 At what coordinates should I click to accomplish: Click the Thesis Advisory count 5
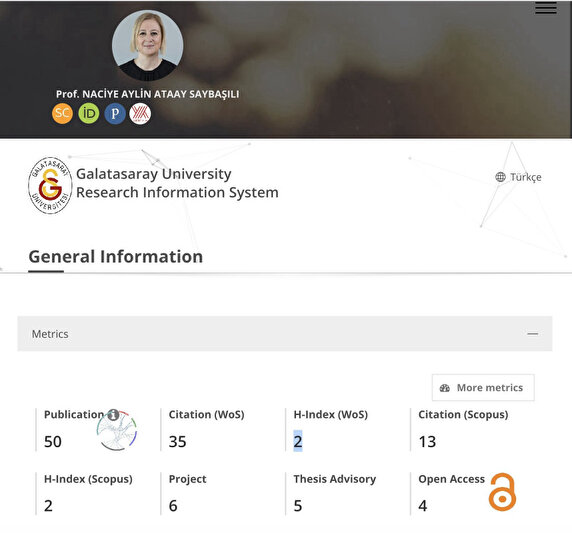298,506
